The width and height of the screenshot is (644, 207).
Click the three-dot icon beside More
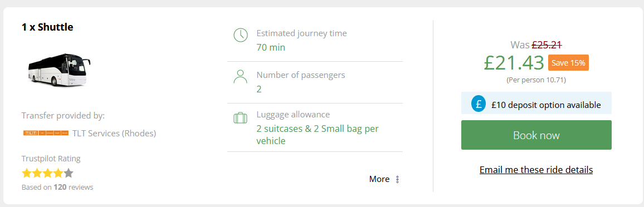click(x=397, y=179)
